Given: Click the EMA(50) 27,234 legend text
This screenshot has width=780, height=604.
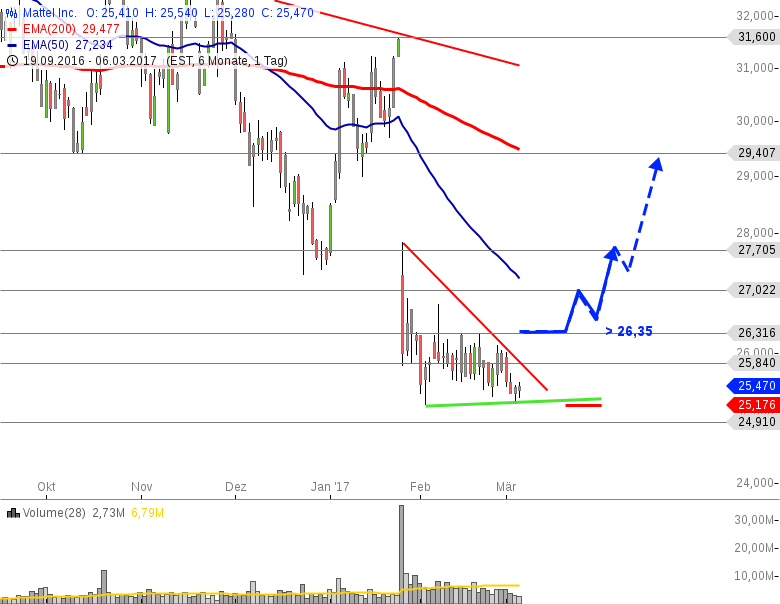Looking at the screenshot, I should pyautogui.click(x=68, y=45).
